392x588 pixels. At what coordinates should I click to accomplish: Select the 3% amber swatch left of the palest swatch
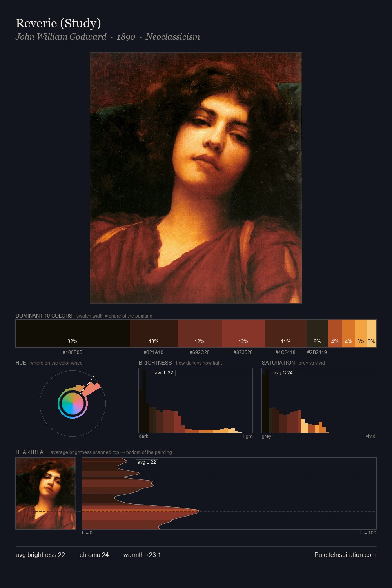click(x=361, y=334)
